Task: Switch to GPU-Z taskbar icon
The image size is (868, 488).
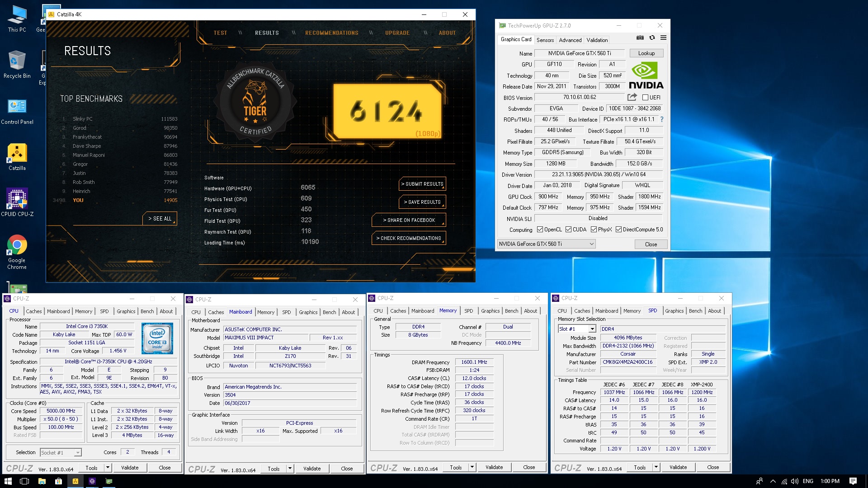Action: (x=108, y=481)
